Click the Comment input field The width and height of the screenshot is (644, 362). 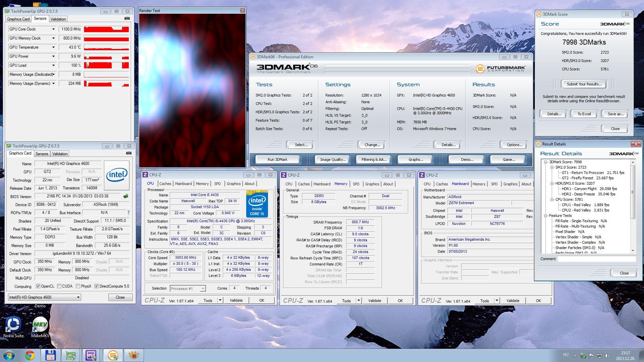click(597, 259)
